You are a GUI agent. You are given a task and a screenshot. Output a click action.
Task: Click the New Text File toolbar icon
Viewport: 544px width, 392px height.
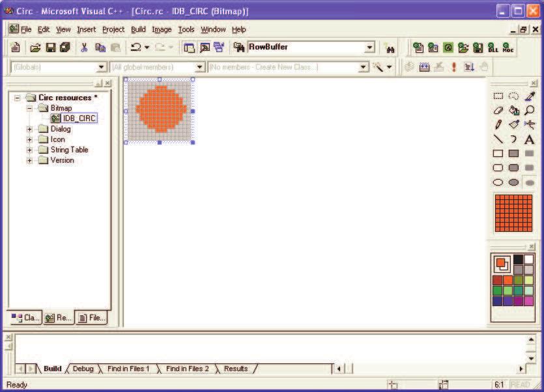point(16,47)
